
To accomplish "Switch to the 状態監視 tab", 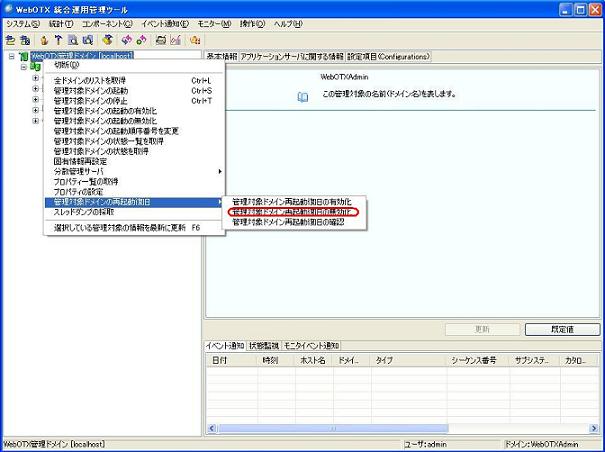I will [x=265, y=345].
